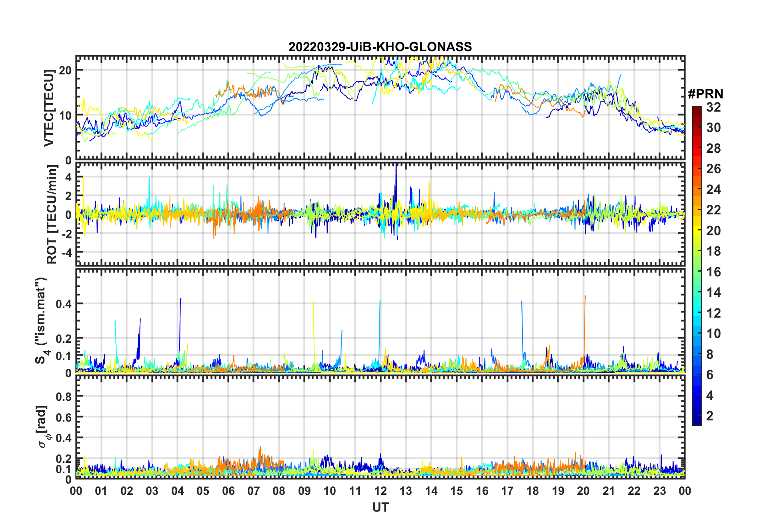Click the PRN colorbar strip
Screen dimensions: 761x532
click(697, 266)
